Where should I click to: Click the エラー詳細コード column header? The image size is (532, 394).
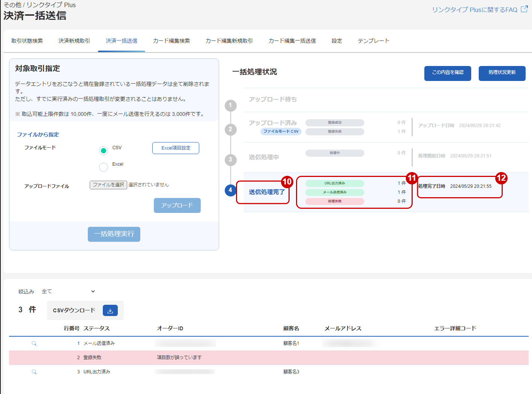click(455, 328)
